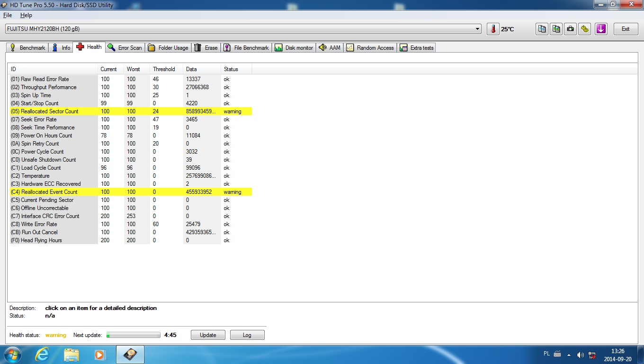This screenshot has width=644, height=364.
Task: Select the Interface CRC Error Count row
Action: [130, 216]
